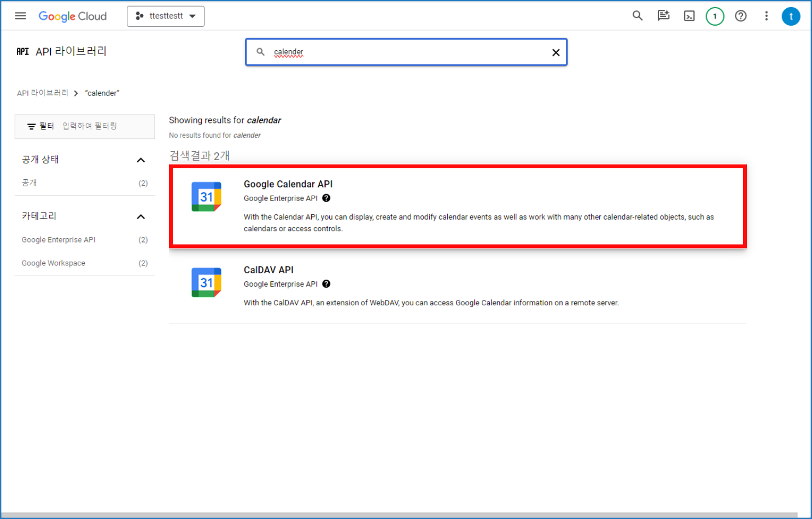812x519 pixels.
Task: Open the vertical three-dot settings menu
Action: click(x=766, y=16)
